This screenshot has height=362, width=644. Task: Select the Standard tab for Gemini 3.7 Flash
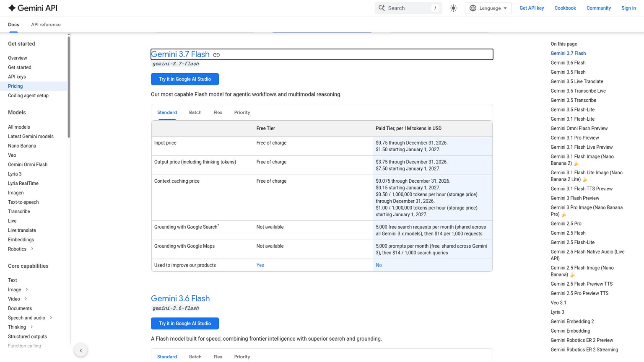[x=167, y=112]
